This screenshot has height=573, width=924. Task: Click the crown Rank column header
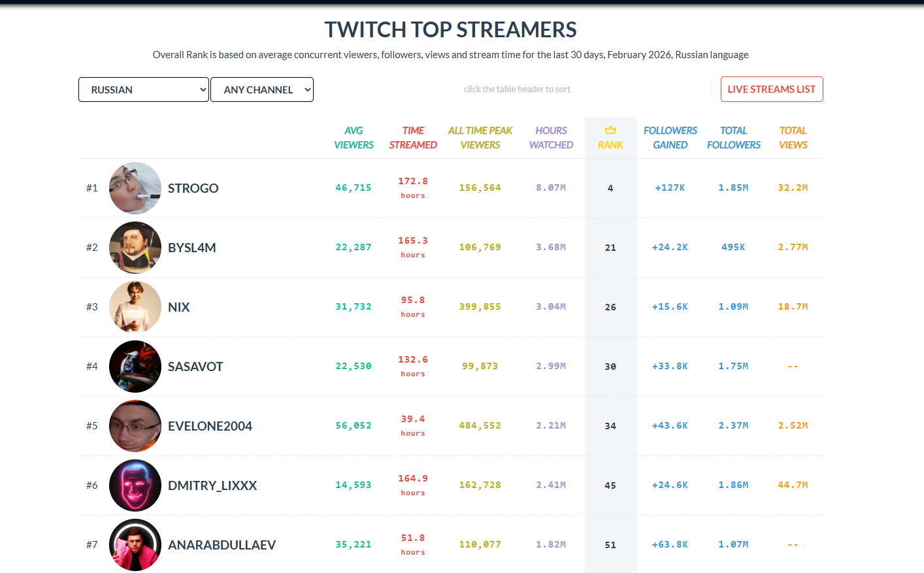610,138
